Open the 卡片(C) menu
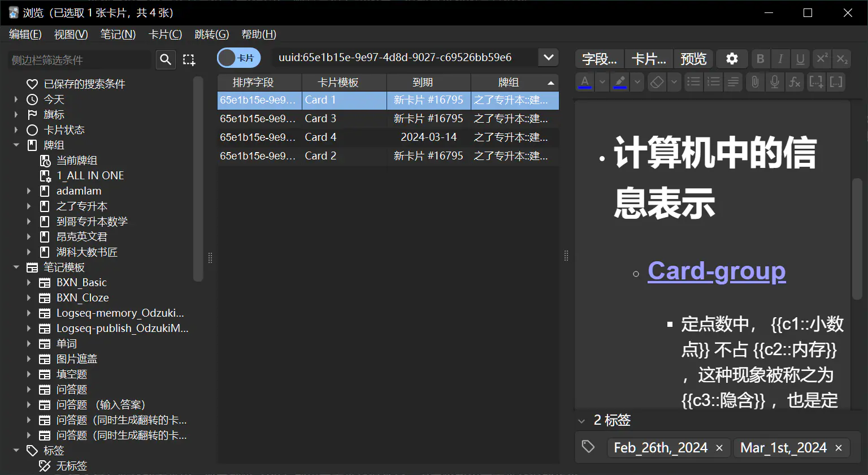Image resolution: width=868 pixels, height=475 pixels. tap(164, 34)
